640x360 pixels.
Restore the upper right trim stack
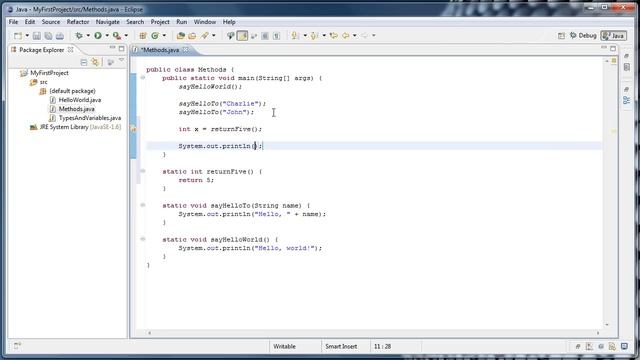pos(627,56)
